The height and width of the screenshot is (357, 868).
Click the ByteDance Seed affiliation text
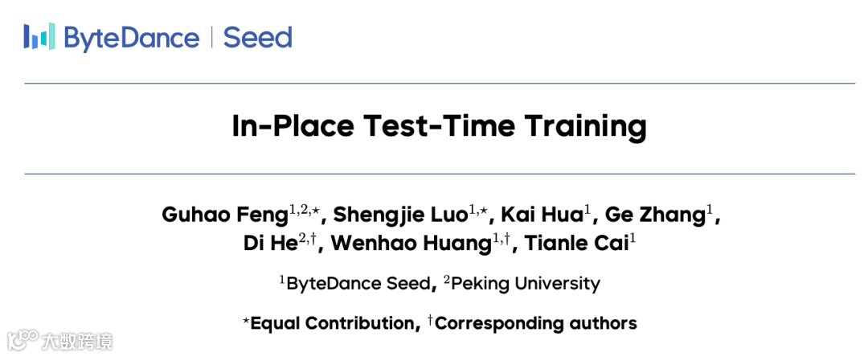click(x=357, y=284)
